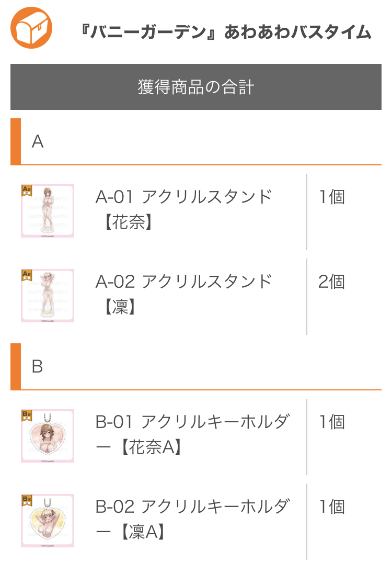Click the orange treasure chest icon
The image size is (392, 561).
[x=31, y=28]
